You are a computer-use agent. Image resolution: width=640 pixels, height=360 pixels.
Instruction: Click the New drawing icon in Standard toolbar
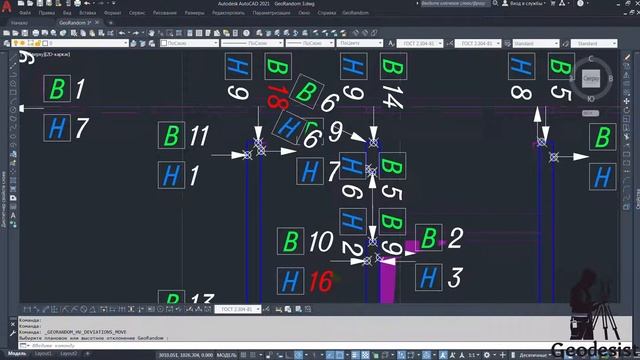click(7, 33)
